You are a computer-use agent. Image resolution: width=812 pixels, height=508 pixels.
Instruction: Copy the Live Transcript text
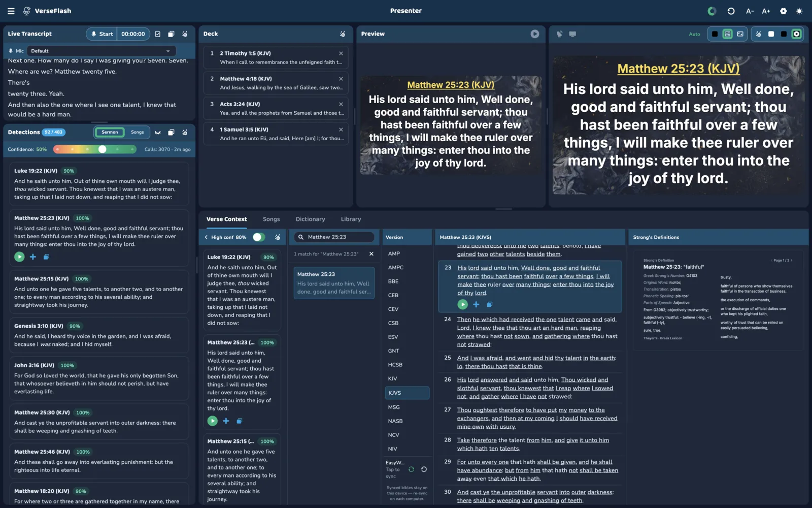(x=171, y=34)
